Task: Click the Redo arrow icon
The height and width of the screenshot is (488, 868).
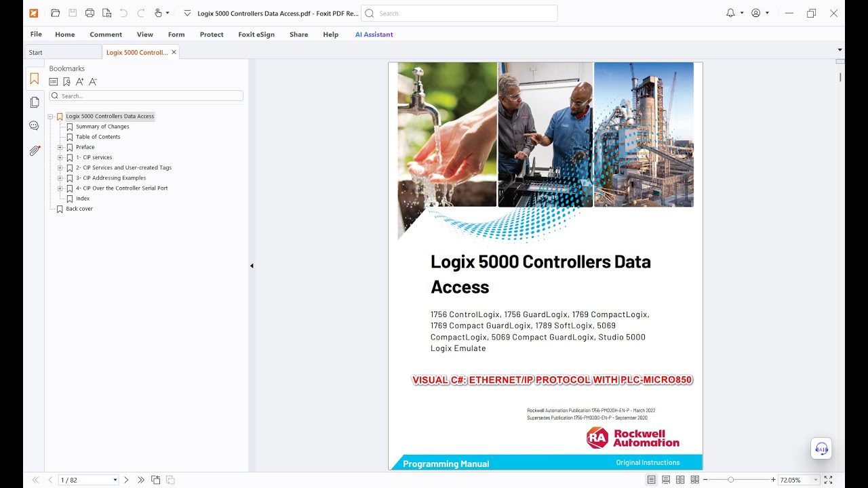Action: (x=141, y=13)
